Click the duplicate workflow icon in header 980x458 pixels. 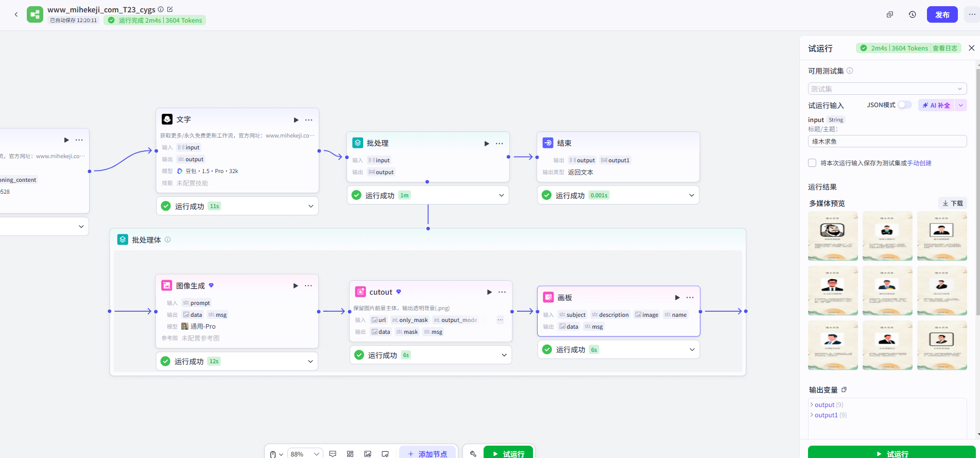[889, 14]
